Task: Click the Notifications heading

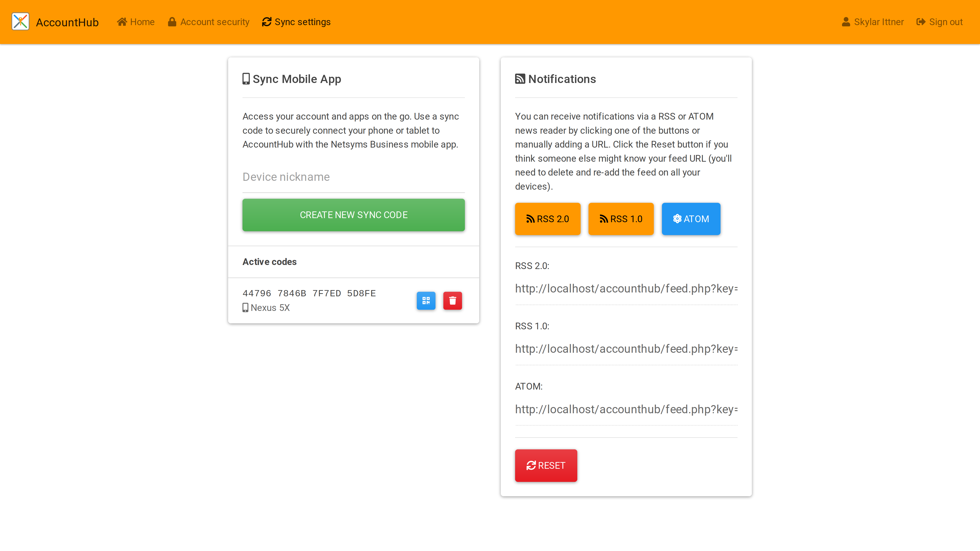Action: (x=556, y=79)
